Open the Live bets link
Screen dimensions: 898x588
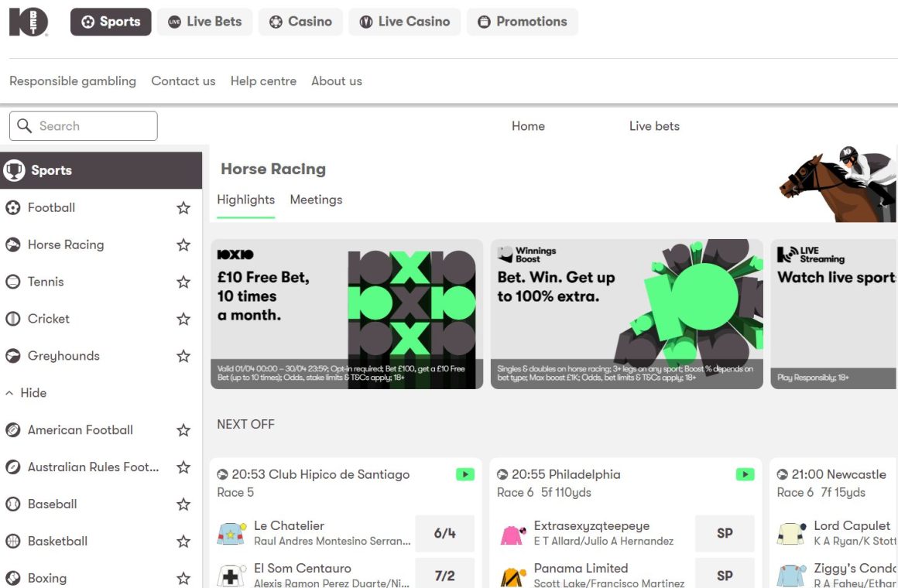(654, 126)
